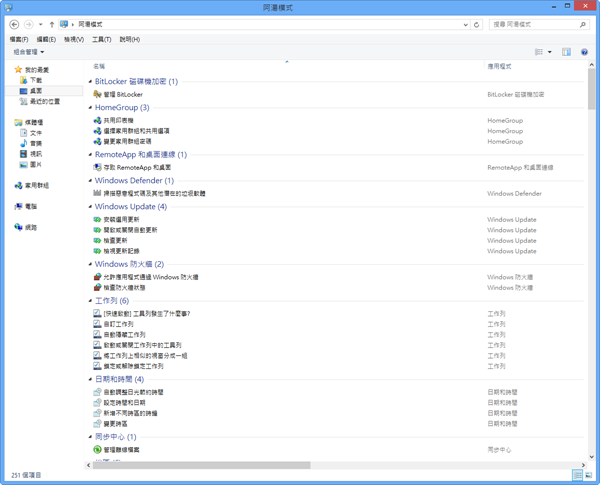Open 變更家用群組密碼 item
Viewport: 600px width, 485px height.
[x=122, y=141]
